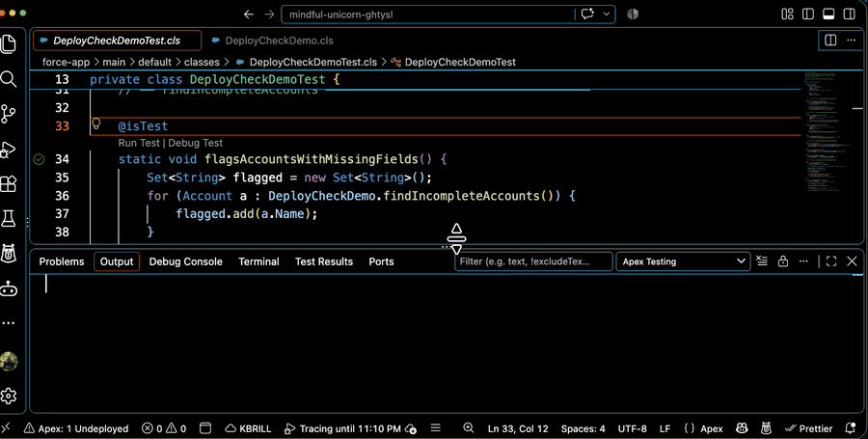Switch to the Terminal panel tab
The height and width of the screenshot is (439, 868).
(258, 261)
